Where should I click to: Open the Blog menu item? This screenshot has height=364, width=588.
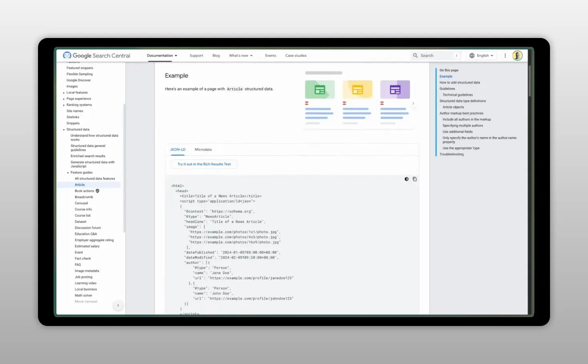[216, 56]
